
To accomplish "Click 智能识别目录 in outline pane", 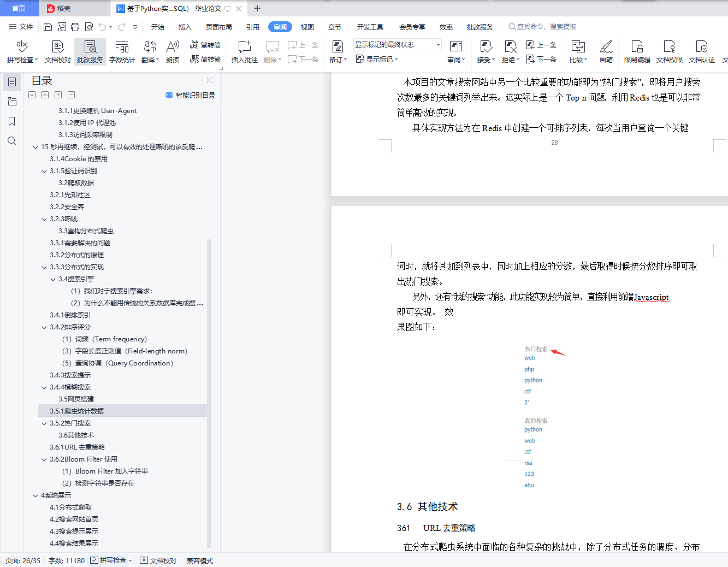I will click(191, 95).
